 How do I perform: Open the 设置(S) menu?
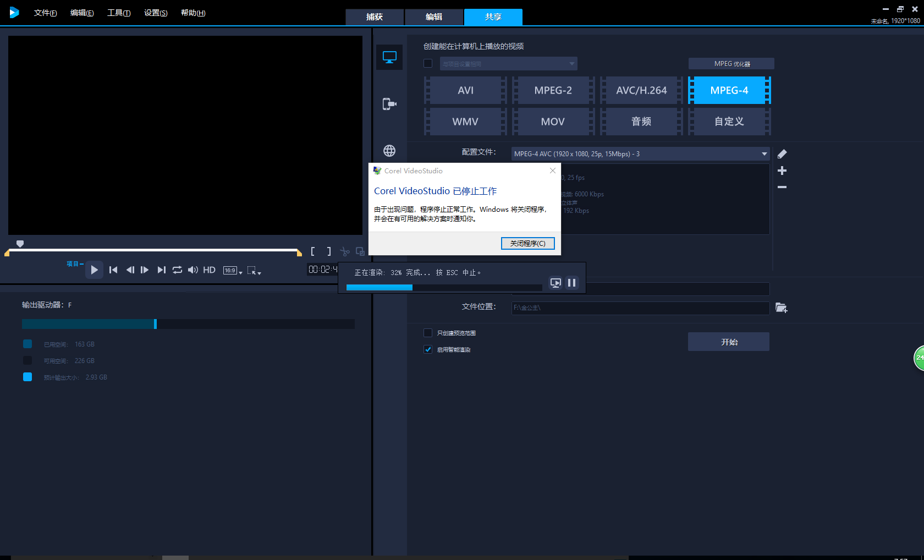(x=156, y=13)
